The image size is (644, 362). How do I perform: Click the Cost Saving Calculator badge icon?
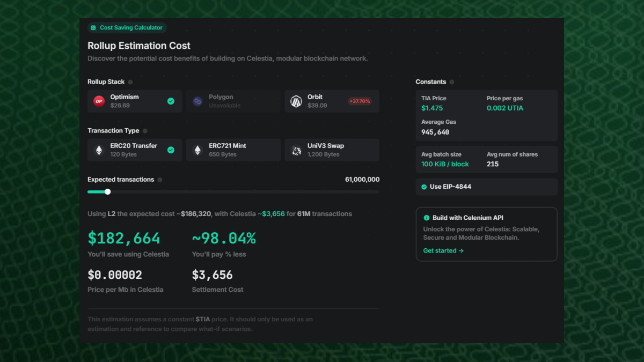pos(93,28)
